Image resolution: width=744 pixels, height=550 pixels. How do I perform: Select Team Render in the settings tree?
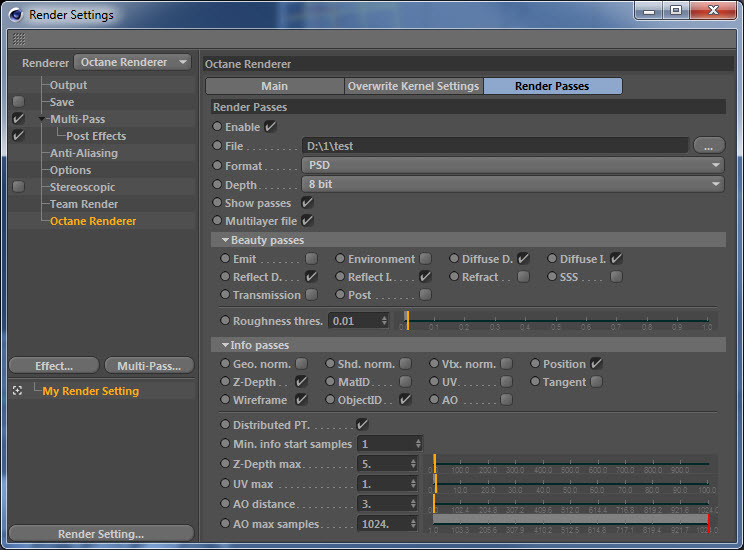[84, 204]
